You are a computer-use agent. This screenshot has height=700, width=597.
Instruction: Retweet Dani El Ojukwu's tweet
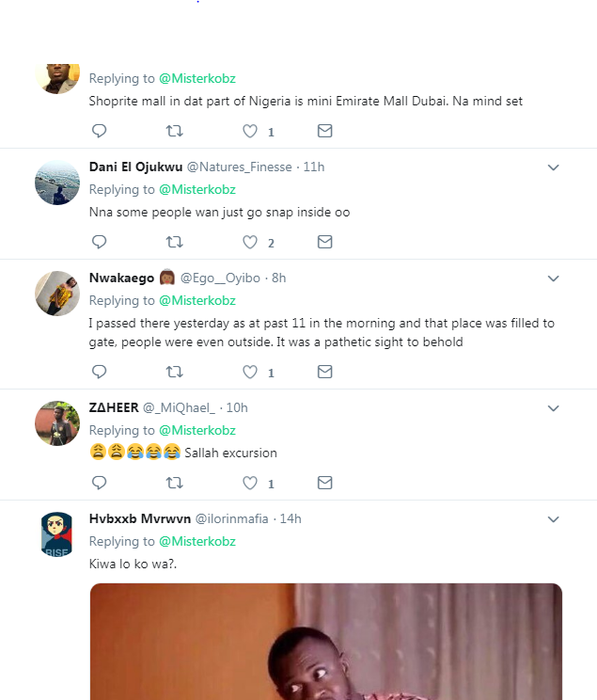click(x=175, y=242)
